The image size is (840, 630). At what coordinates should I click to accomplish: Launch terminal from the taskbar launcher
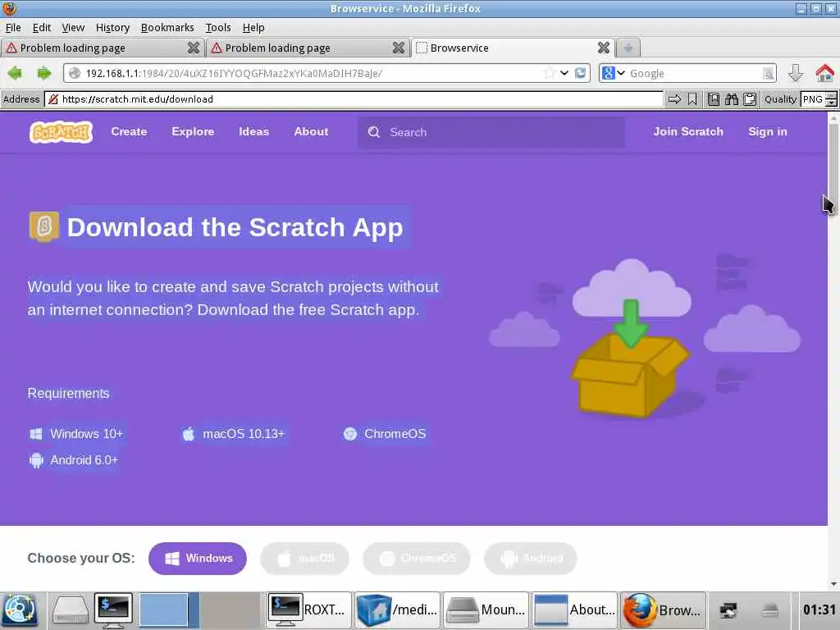click(113, 610)
